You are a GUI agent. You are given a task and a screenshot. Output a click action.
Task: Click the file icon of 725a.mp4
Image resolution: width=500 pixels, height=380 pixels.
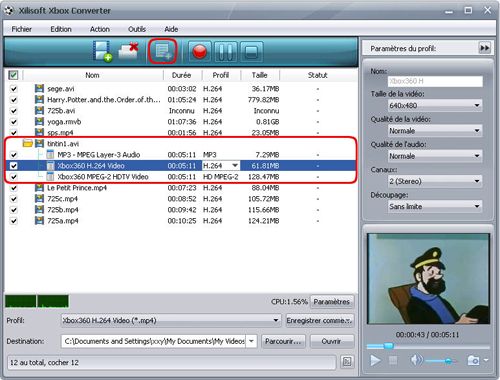pos(39,221)
